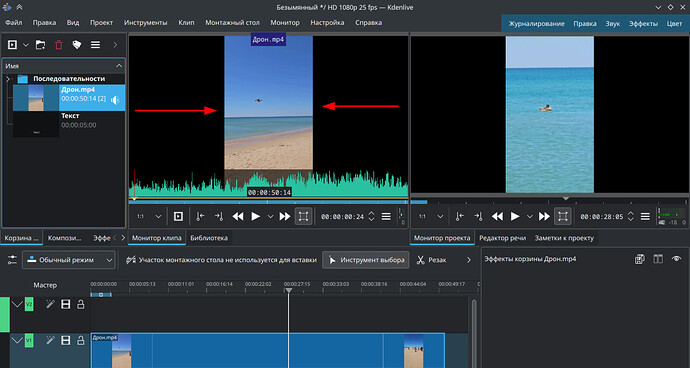Select the Резак razor tool
690x368 pixels.
pos(431,260)
